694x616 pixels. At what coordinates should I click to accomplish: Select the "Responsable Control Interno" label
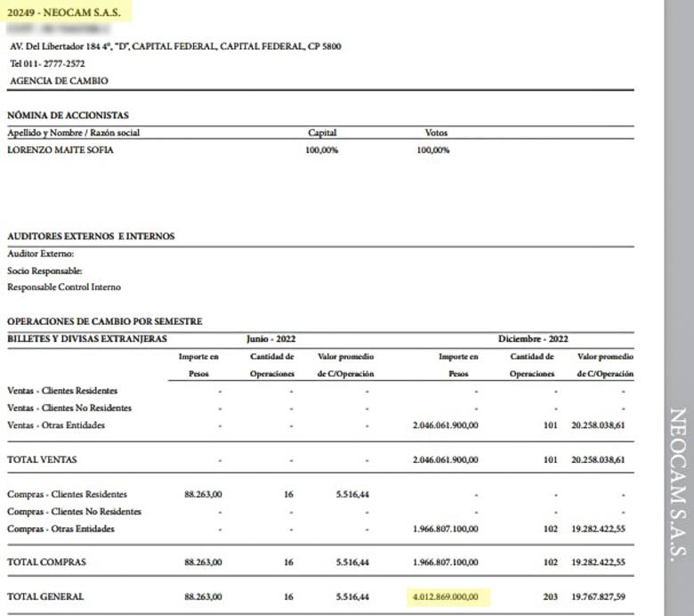[x=64, y=288]
